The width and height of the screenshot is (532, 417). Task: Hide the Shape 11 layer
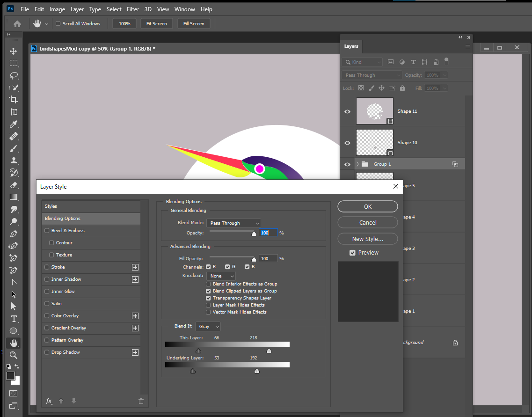(347, 111)
